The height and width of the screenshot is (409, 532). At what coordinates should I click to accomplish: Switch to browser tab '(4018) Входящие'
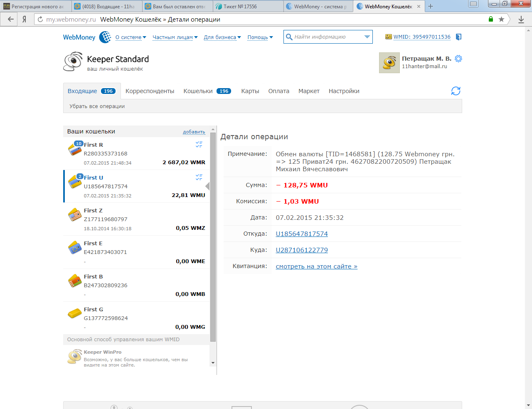tap(107, 6)
